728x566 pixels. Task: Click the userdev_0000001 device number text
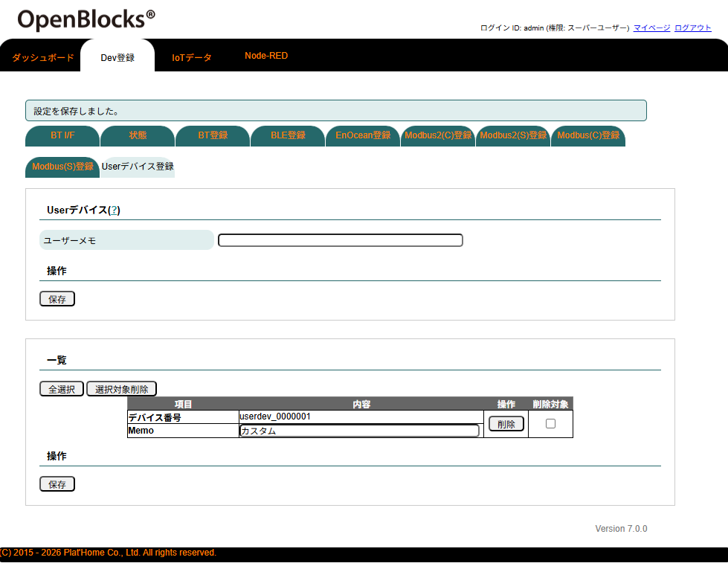tap(275, 417)
